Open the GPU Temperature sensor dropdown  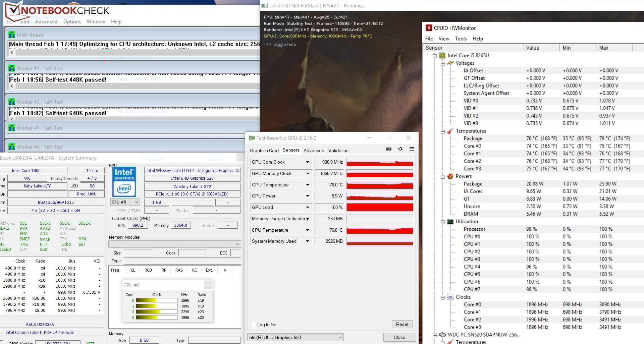(308, 185)
